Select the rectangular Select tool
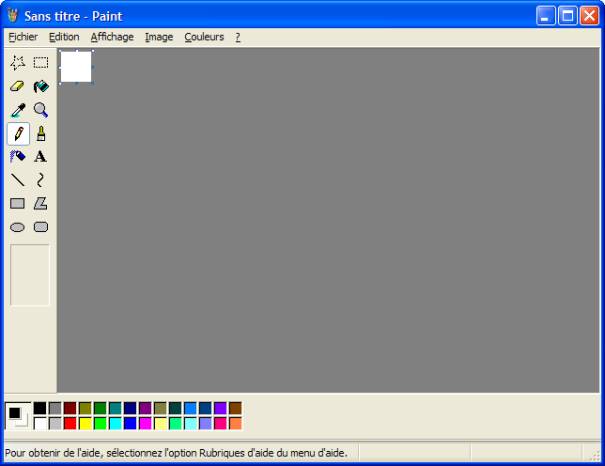Viewport: 605px width, 466px height. point(41,62)
